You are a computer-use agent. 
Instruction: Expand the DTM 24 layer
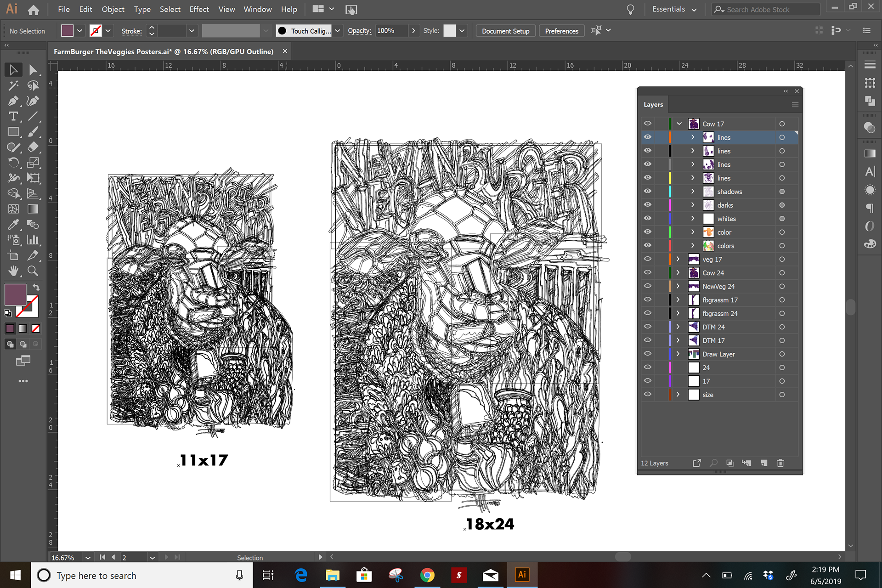tap(678, 327)
